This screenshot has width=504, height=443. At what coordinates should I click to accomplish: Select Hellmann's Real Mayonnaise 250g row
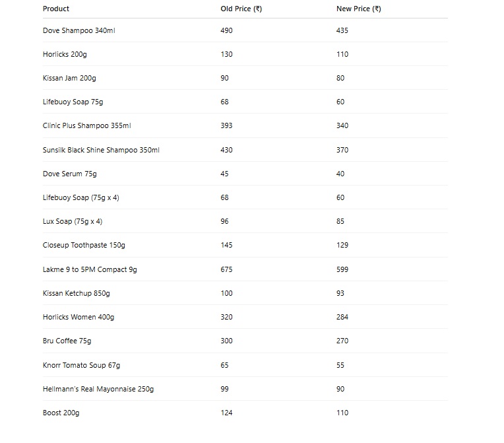pos(98,389)
